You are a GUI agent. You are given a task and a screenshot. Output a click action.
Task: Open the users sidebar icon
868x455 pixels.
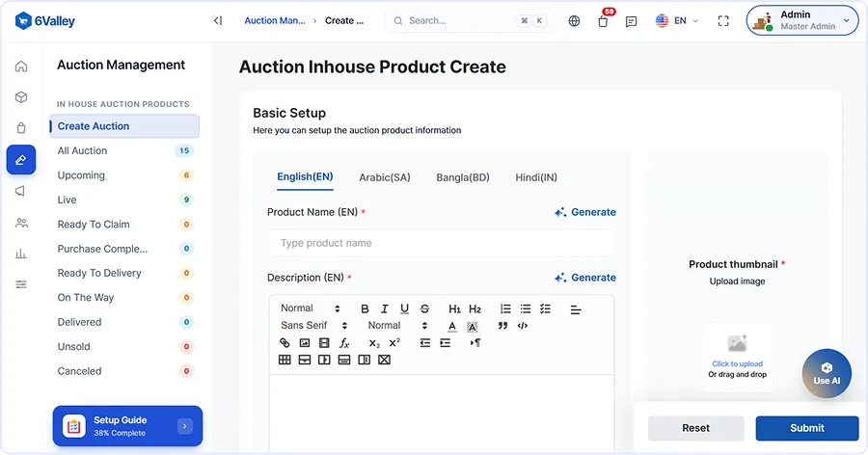tap(21, 223)
